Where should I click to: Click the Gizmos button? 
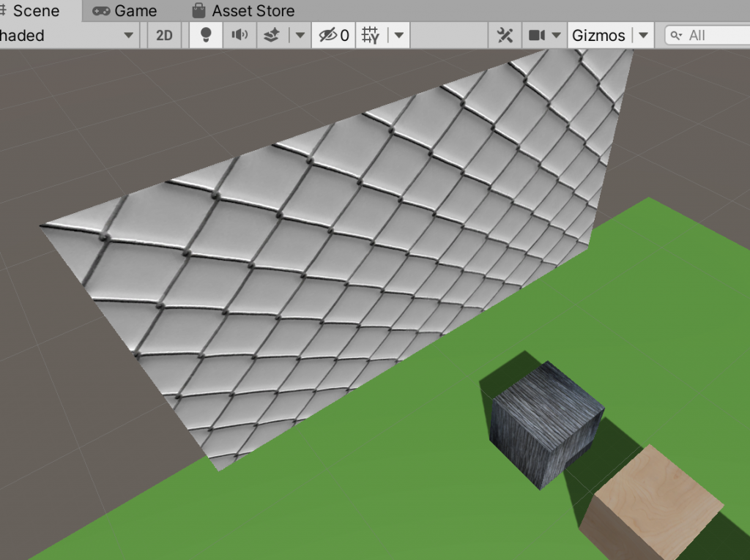[598, 35]
